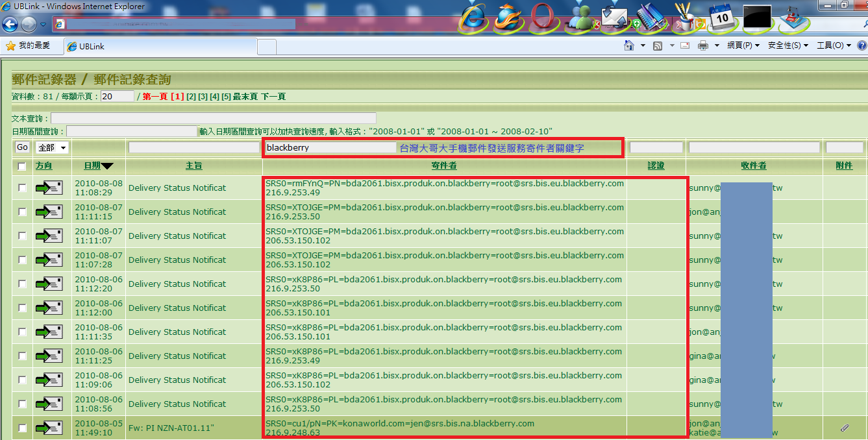
Task: Check the box for the 2010-08-07 11:07:28 mail
Action: (x=22, y=260)
